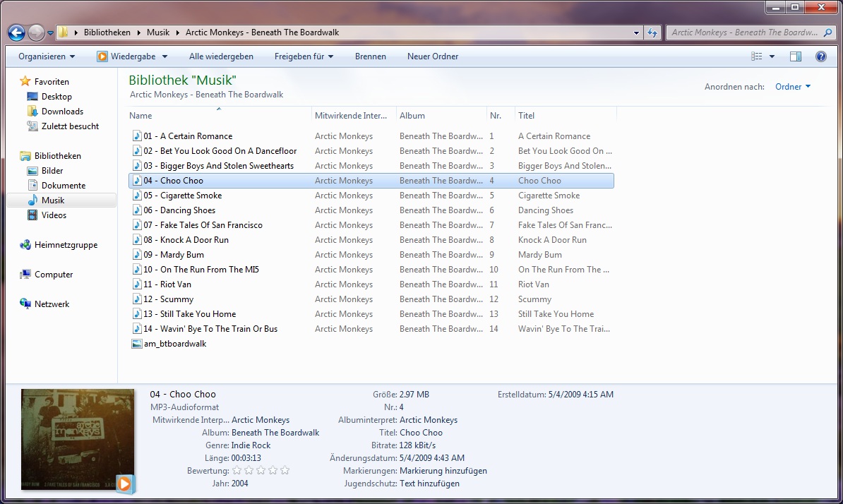The width and height of the screenshot is (843, 504).
Task: Refresh the folder using address bar refresh icon
Action: [x=652, y=32]
